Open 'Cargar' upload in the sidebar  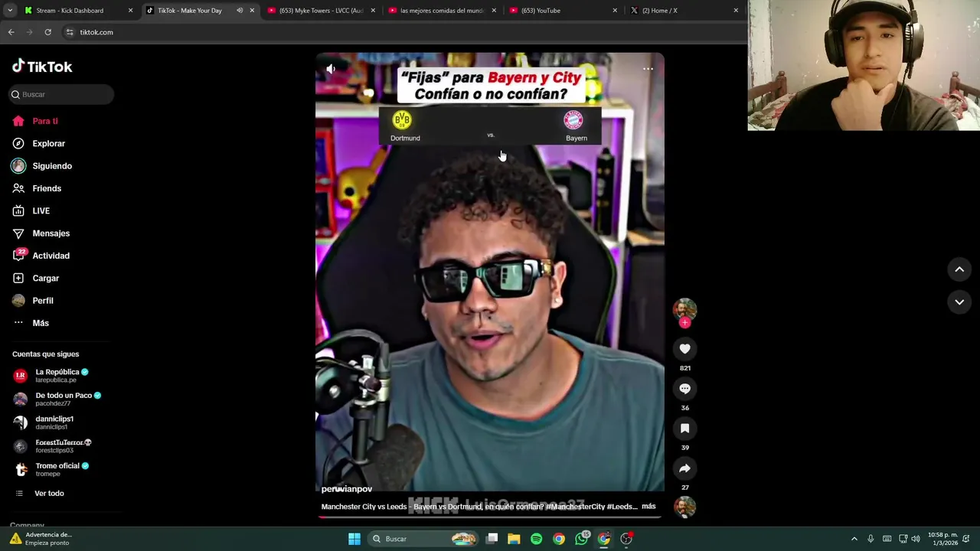point(36,278)
